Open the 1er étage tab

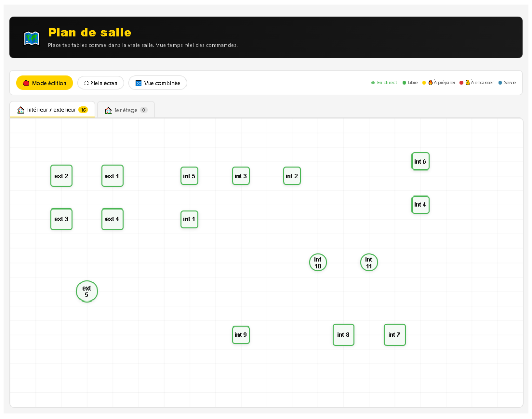coord(126,110)
